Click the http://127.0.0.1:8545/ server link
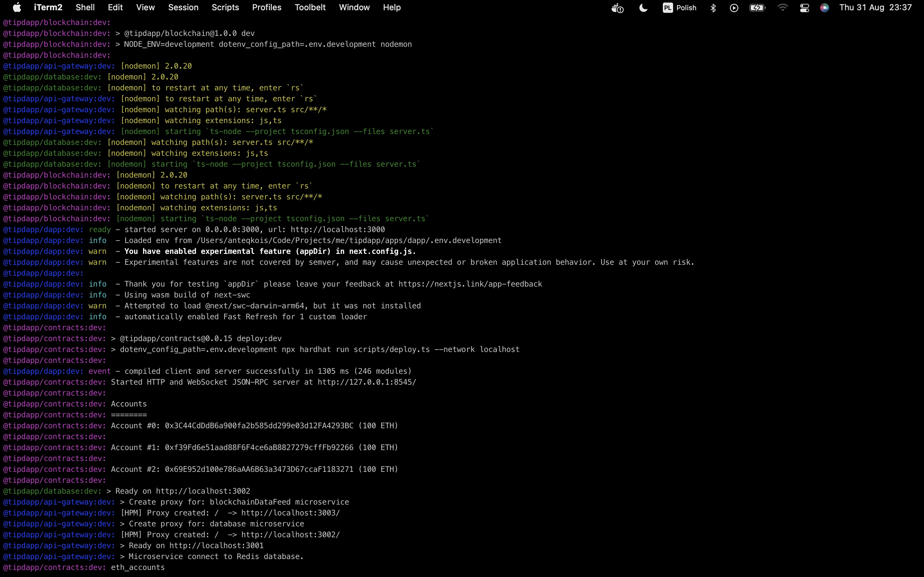 (x=366, y=382)
